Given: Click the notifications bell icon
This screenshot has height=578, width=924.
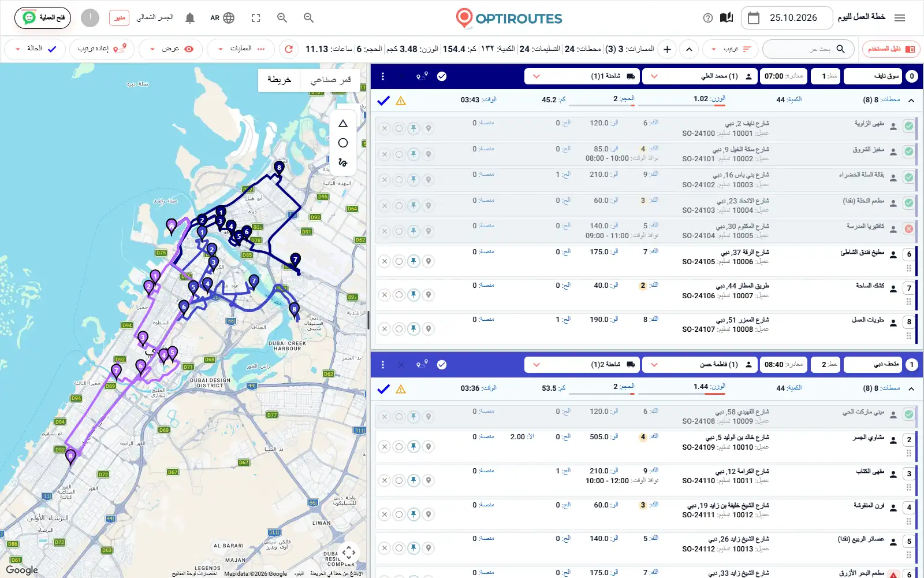Looking at the screenshot, I should (x=190, y=18).
